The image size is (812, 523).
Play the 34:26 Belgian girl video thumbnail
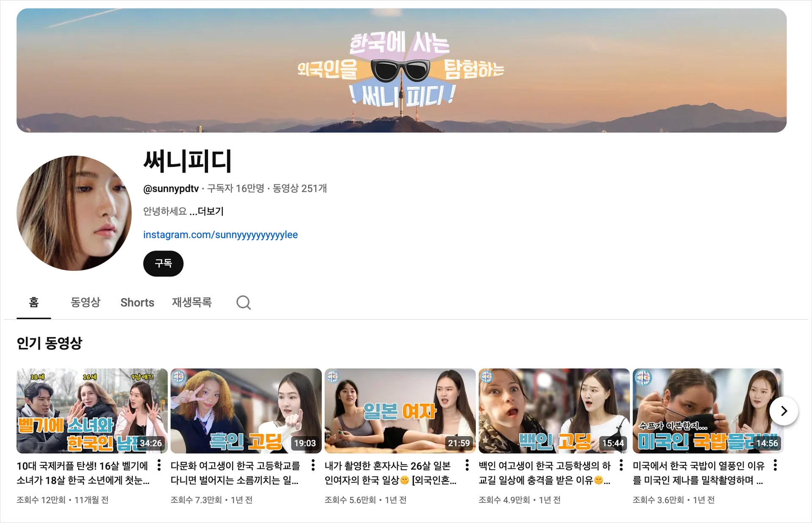tap(92, 410)
